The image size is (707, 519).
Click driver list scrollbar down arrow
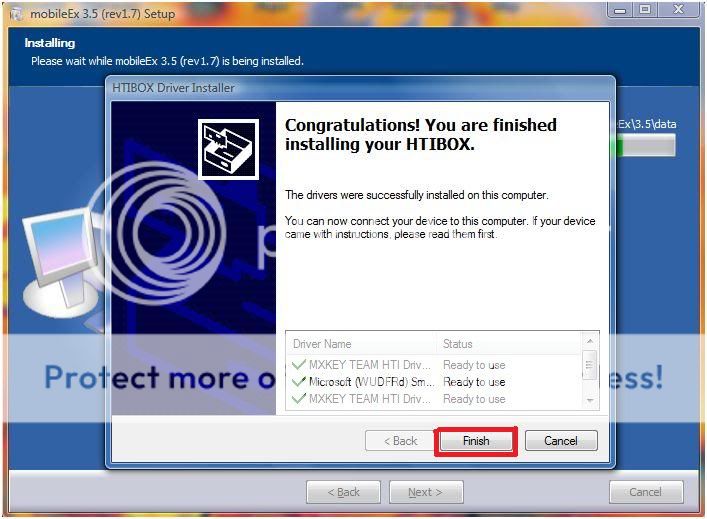coord(590,400)
